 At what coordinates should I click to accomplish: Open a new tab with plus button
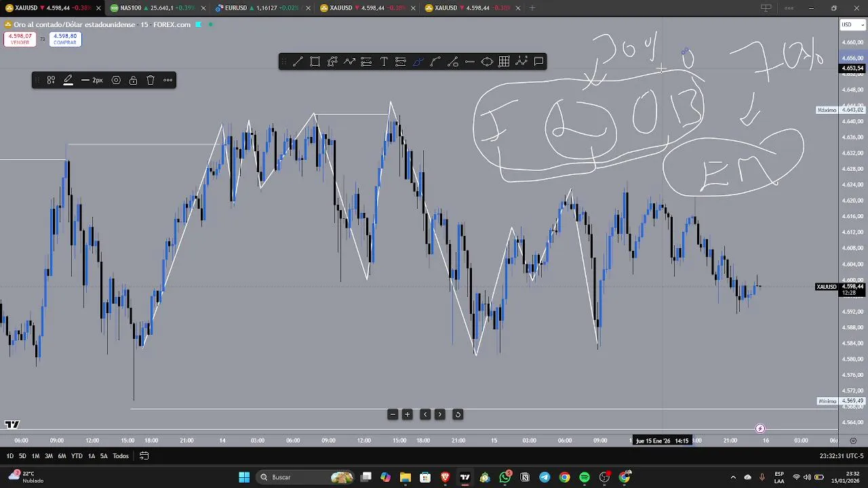[532, 8]
